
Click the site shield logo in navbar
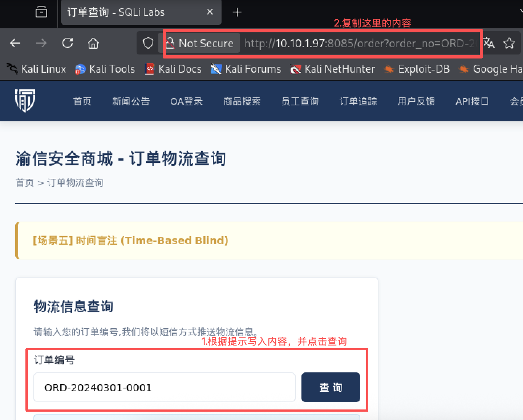[25, 101]
